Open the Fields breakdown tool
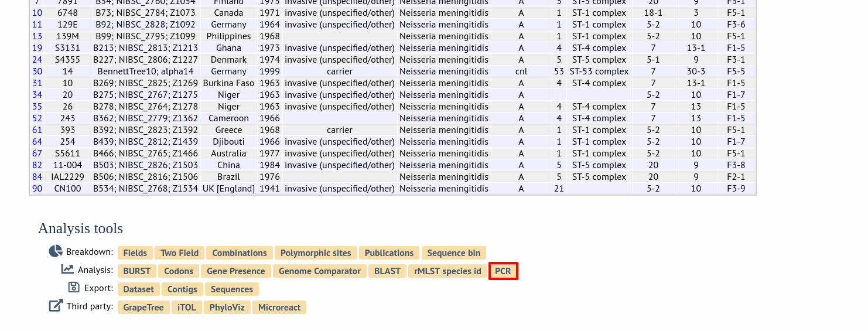This screenshot has width=868, height=331. coord(135,253)
